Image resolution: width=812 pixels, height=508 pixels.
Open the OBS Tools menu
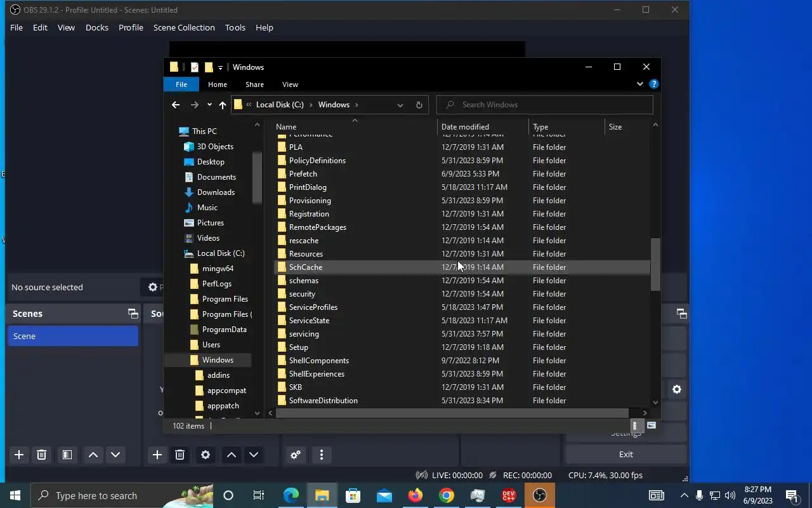[235, 27]
